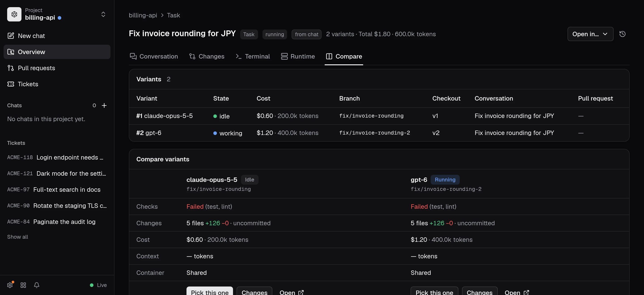View Changes for gpt-6 variant

pos(479,291)
